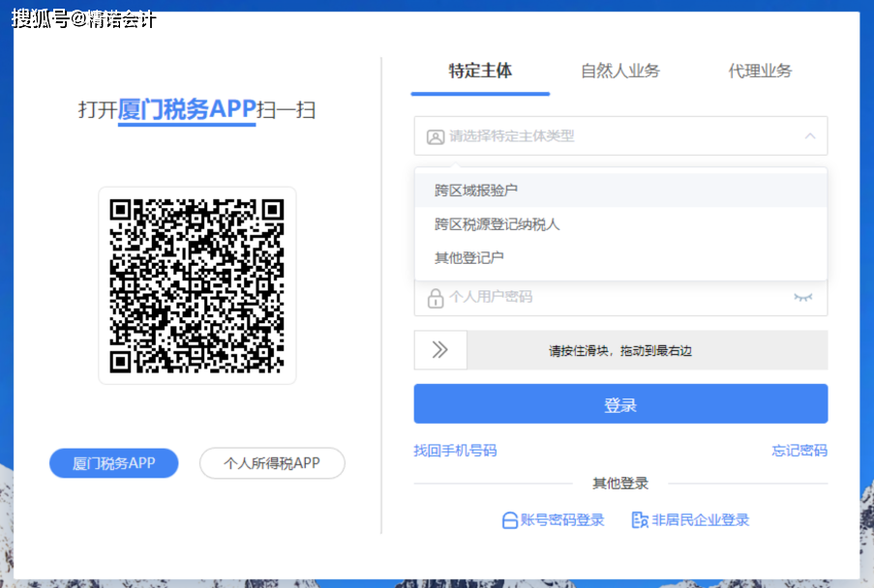The width and height of the screenshot is (874, 588).
Task: Select the 代理业务 tab
Action: (760, 72)
